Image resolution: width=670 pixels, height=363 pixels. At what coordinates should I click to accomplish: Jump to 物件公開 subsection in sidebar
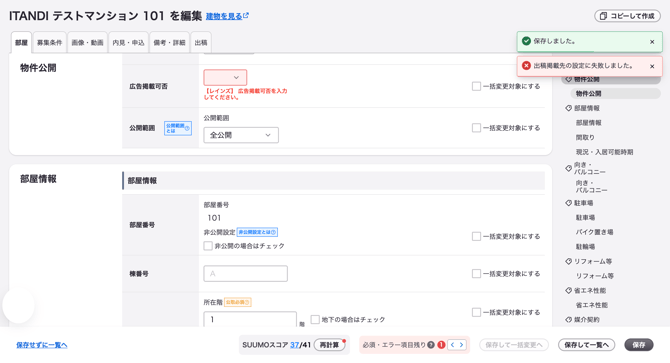point(615,94)
